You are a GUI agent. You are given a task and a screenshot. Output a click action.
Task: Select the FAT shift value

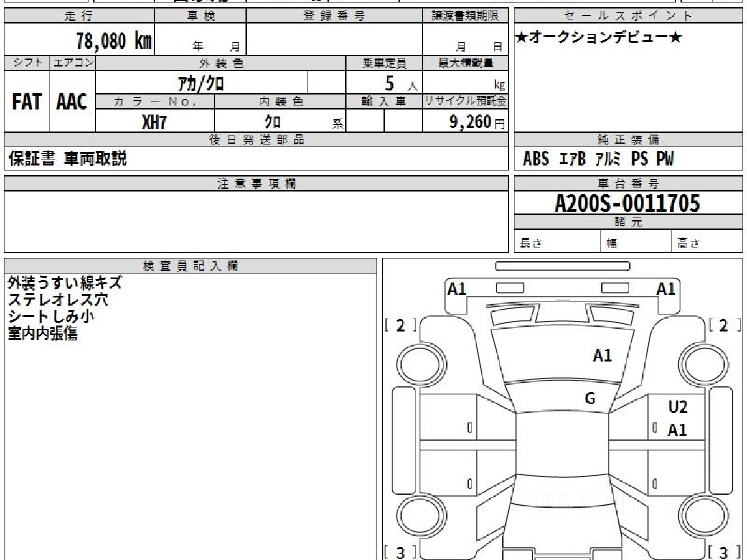click(27, 101)
